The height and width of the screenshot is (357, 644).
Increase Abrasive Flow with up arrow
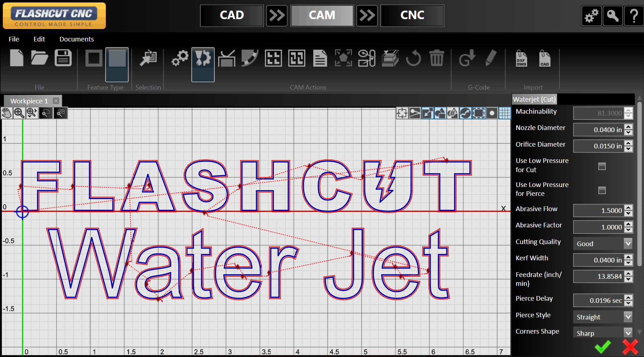coord(628,207)
